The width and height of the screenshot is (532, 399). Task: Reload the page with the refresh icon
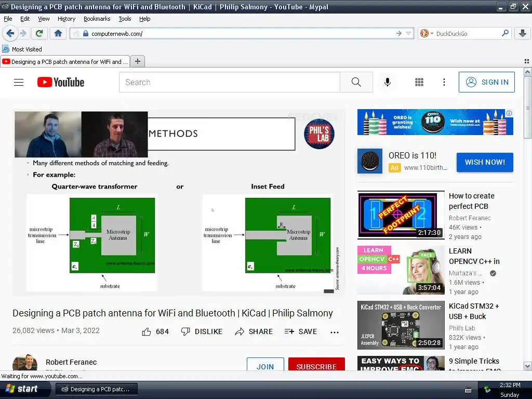pos(39,33)
